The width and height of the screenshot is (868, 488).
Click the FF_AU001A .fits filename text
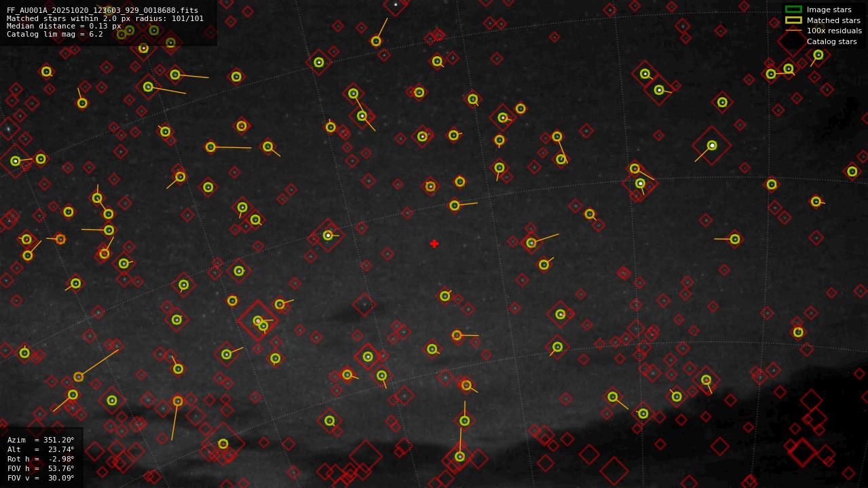coord(102,11)
